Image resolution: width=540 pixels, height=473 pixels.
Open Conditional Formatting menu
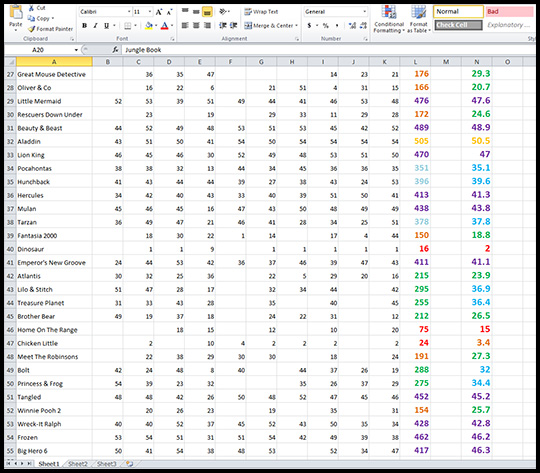[x=389, y=19]
